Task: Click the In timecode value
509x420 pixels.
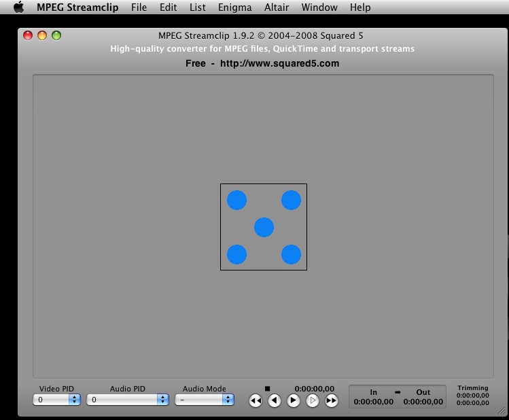Action: pos(373,402)
